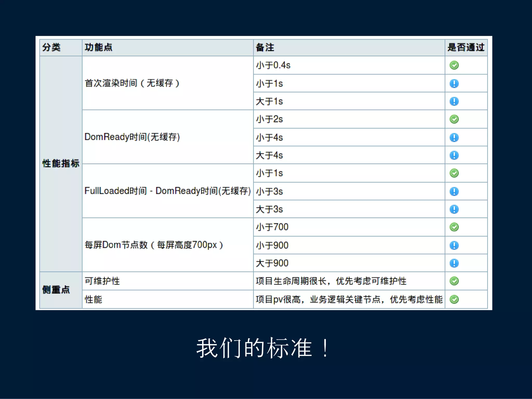Click the 小于4s note cell
This screenshot has width=532, height=399.
[349, 137]
